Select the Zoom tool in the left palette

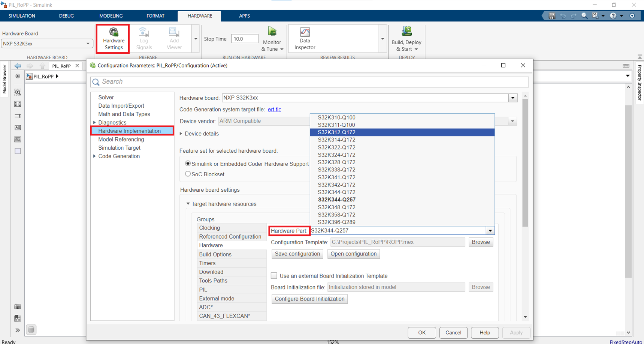pyautogui.click(x=17, y=92)
